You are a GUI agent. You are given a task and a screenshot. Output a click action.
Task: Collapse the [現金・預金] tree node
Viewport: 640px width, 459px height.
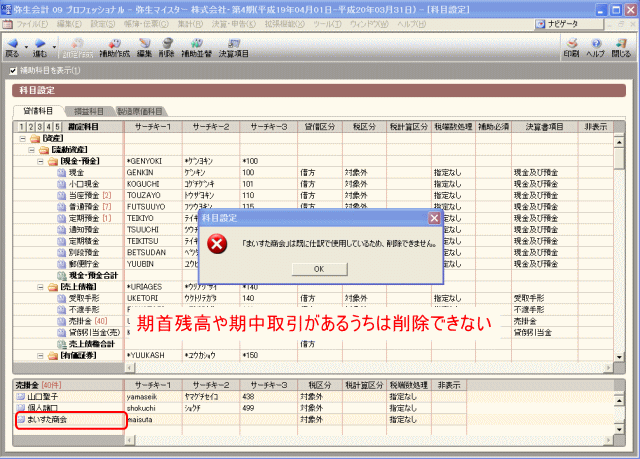click(x=40, y=162)
